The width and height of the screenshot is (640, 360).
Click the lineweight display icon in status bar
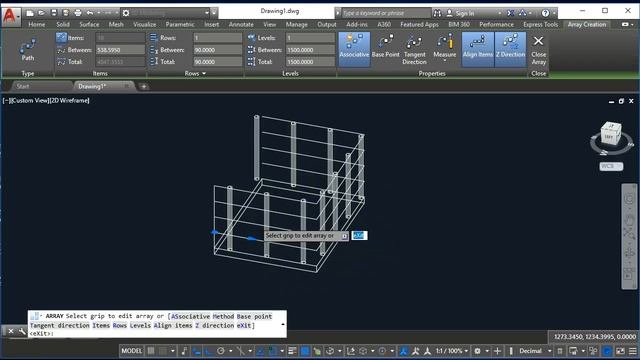pyautogui.click(x=292, y=351)
